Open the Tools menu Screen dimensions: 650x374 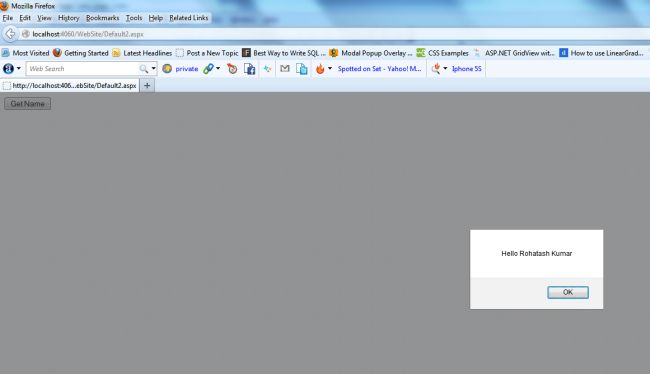pyautogui.click(x=134, y=18)
